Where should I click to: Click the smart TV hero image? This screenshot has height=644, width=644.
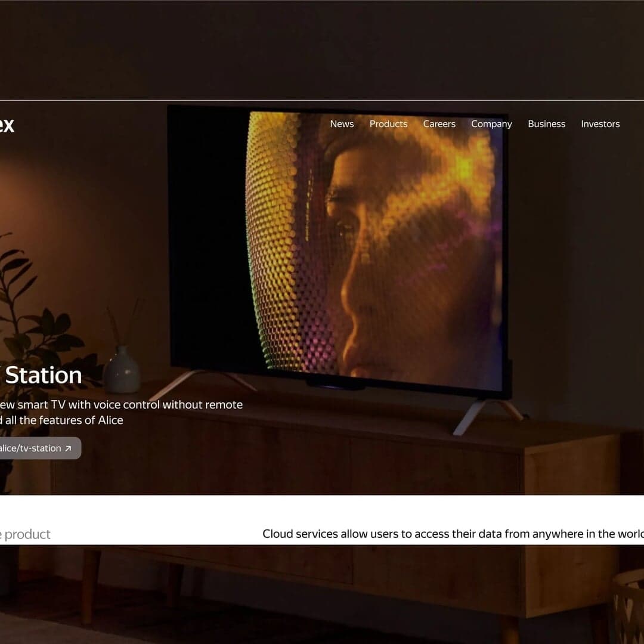pyautogui.click(x=340, y=250)
